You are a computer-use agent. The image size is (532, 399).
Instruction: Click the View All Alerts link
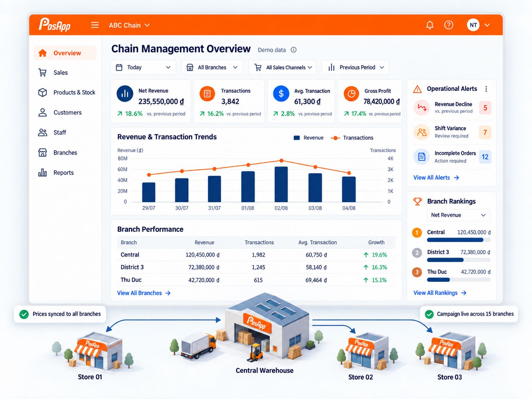(x=436, y=178)
